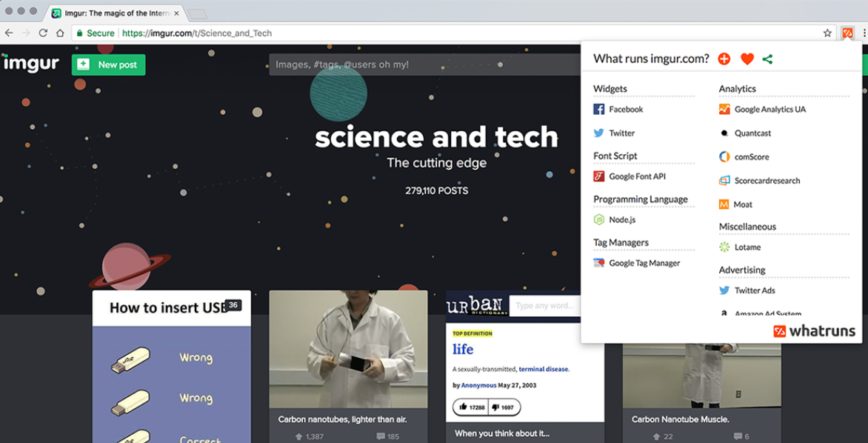868x443 pixels.
Task: Click the WhatRuns extension icon in toolbar
Action: (x=847, y=33)
